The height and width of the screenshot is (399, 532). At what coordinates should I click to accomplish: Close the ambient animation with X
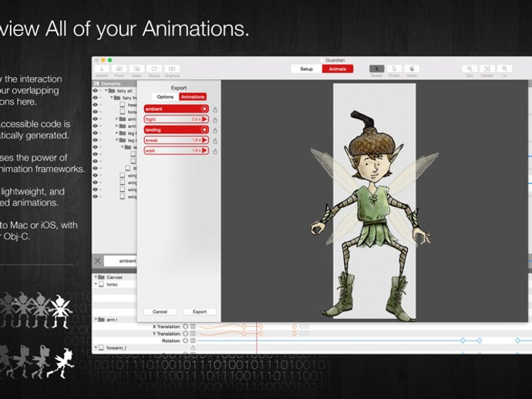[x=98, y=260]
